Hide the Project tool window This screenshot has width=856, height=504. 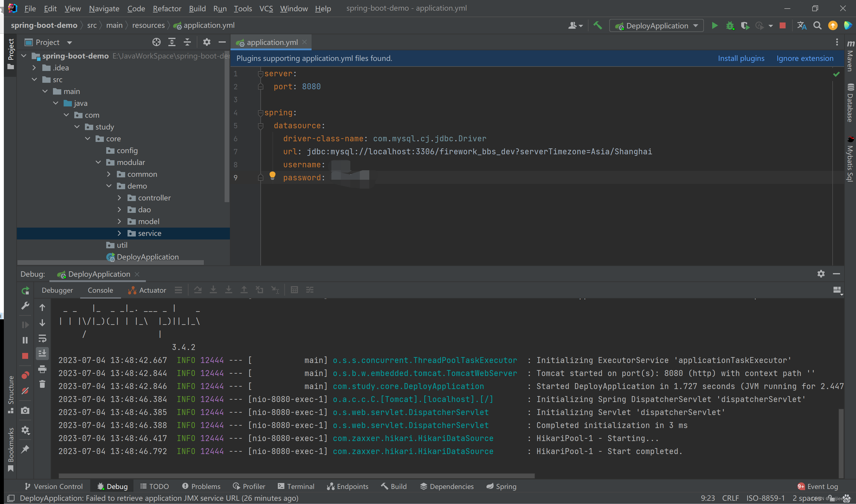tap(222, 42)
